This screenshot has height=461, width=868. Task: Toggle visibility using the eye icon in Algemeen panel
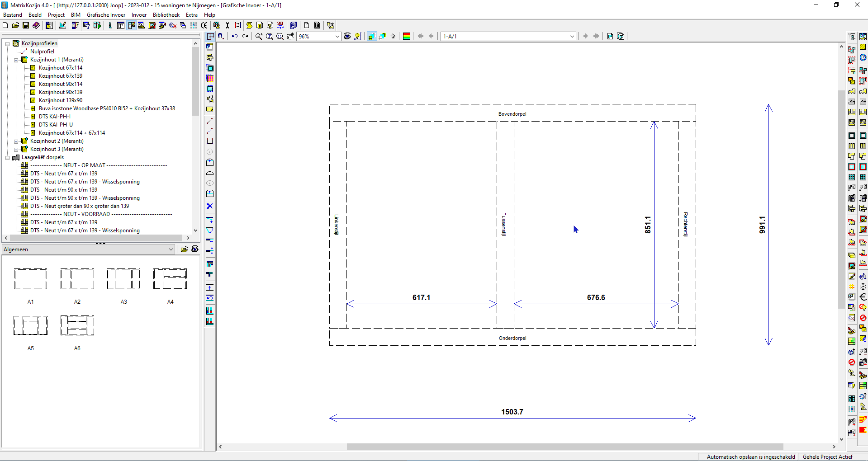tap(194, 249)
